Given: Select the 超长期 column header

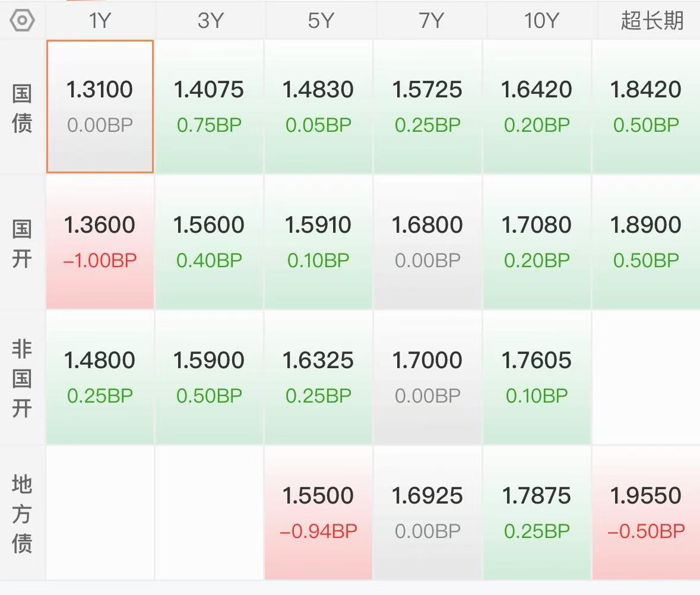Looking at the screenshot, I should pos(652,21).
